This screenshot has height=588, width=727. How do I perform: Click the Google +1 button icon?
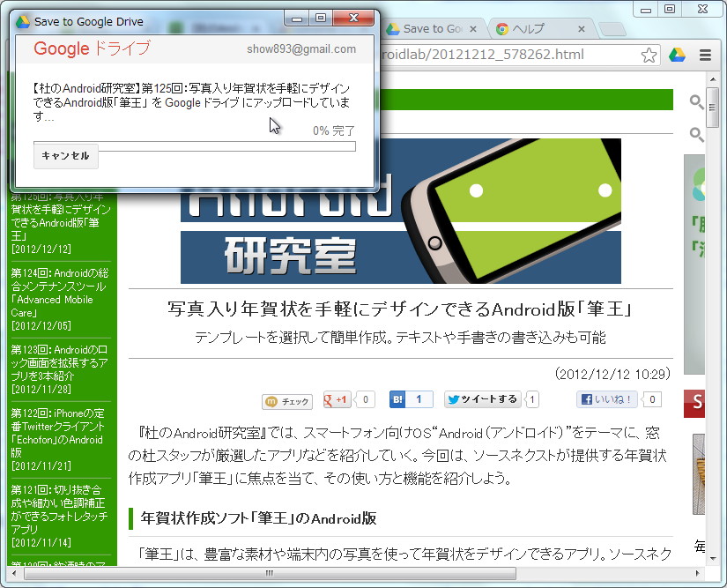coord(336,398)
